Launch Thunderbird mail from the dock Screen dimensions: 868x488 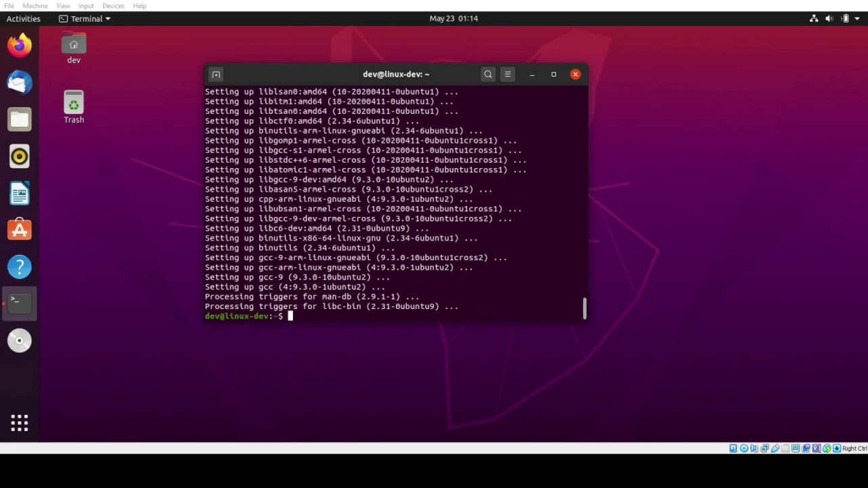click(19, 83)
